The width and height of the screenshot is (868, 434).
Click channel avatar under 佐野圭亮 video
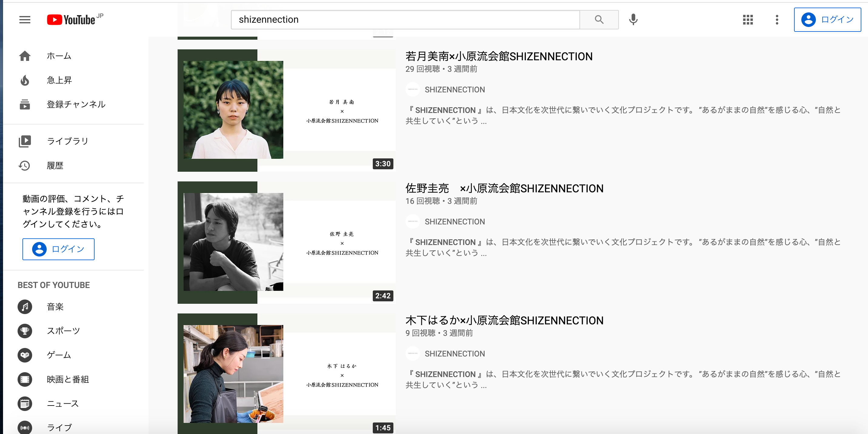coord(412,222)
